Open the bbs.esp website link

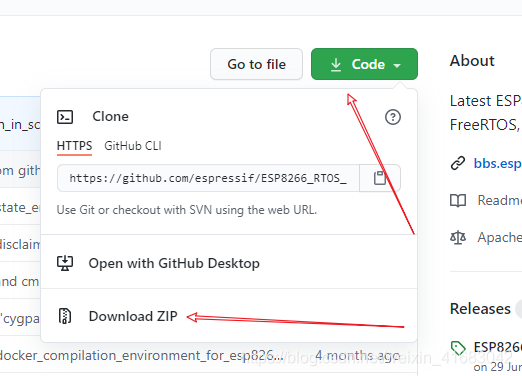tap(498, 163)
